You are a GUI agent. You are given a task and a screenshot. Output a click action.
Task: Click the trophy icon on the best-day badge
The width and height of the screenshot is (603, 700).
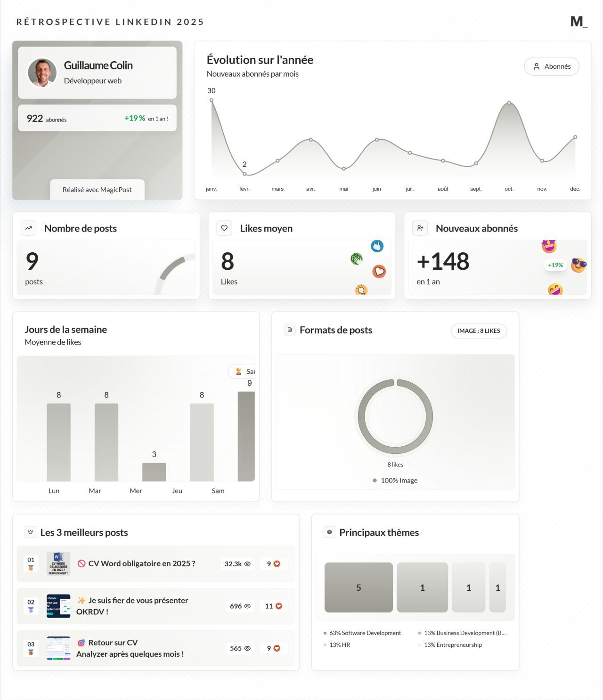coord(238,371)
